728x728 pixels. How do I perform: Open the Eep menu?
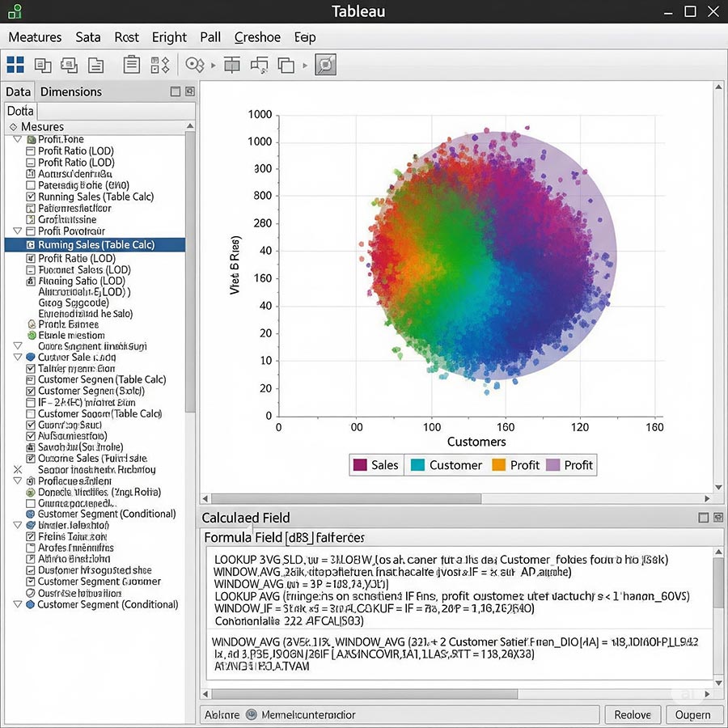305,37
